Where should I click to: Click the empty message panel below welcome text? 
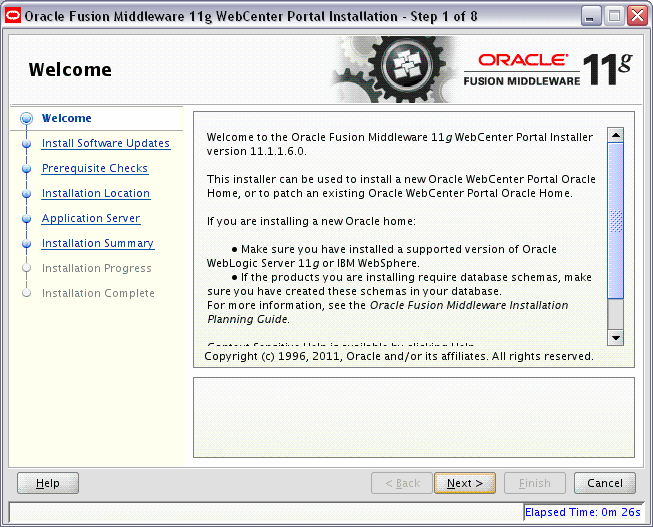pyautogui.click(x=414, y=417)
